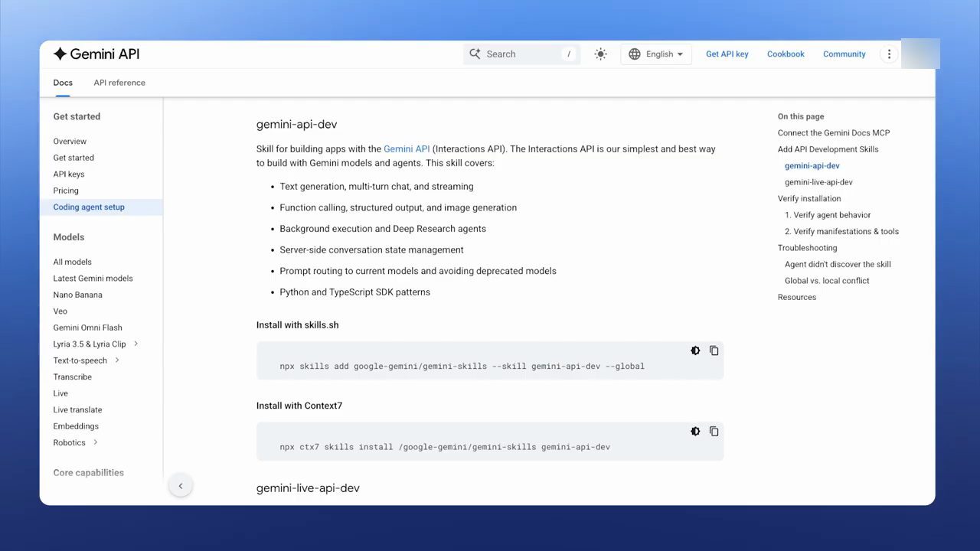Open the Cookbook link
This screenshot has height=551, width=980.
pos(786,54)
